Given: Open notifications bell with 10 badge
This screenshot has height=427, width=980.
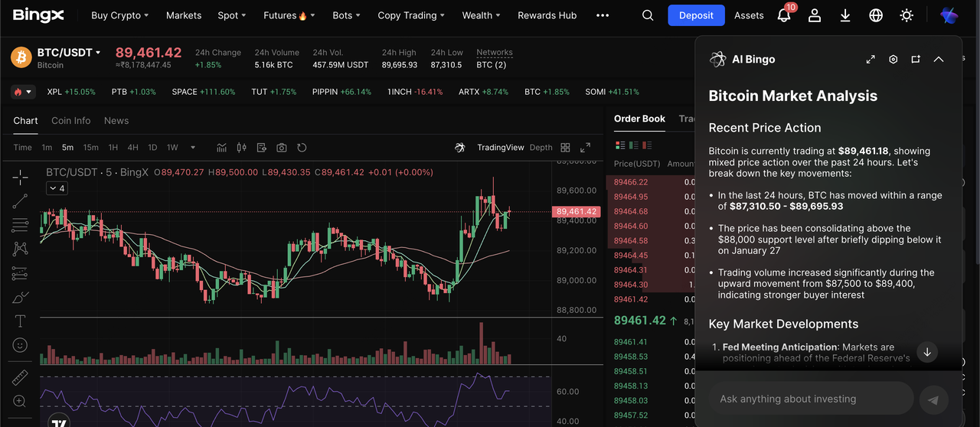Looking at the screenshot, I should point(784,15).
